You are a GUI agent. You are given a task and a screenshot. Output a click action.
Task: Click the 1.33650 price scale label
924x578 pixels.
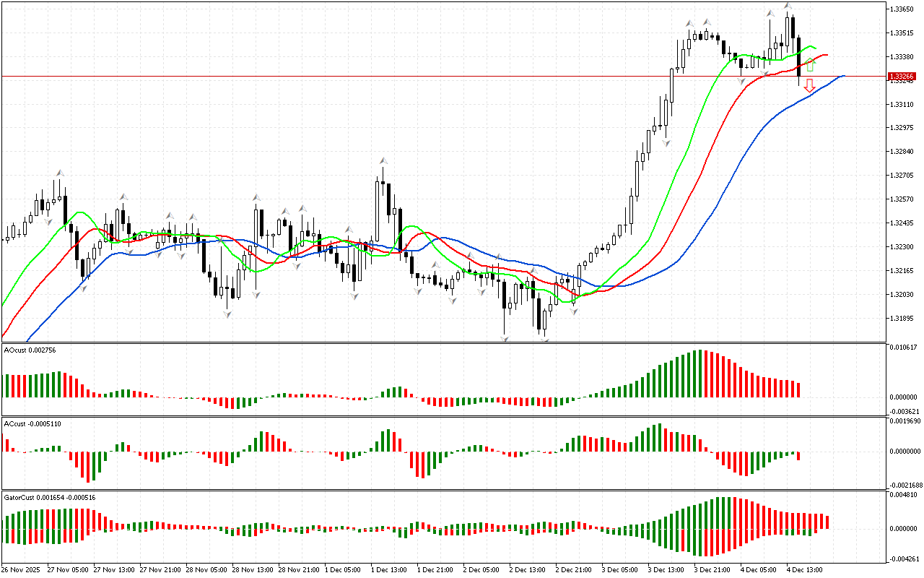point(902,9)
